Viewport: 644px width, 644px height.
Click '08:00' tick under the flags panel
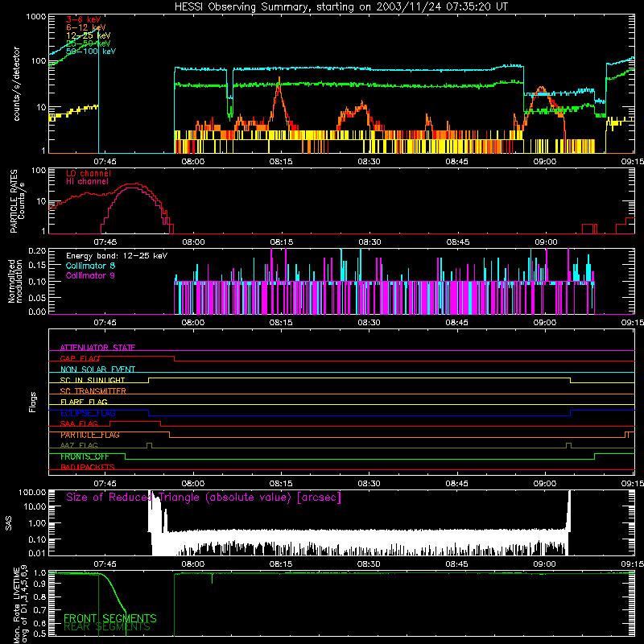tap(193, 484)
